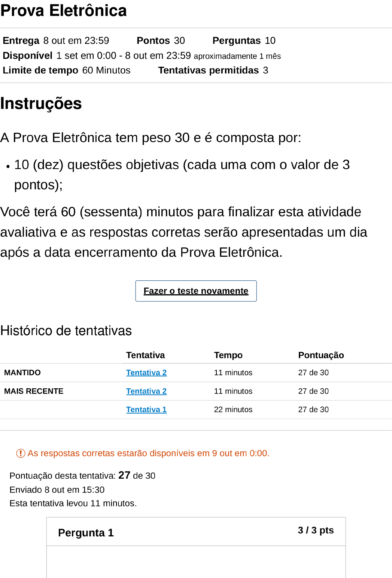
Task: Click the 22 minutos time cell
Action: pyautogui.click(x=233, y=409)
